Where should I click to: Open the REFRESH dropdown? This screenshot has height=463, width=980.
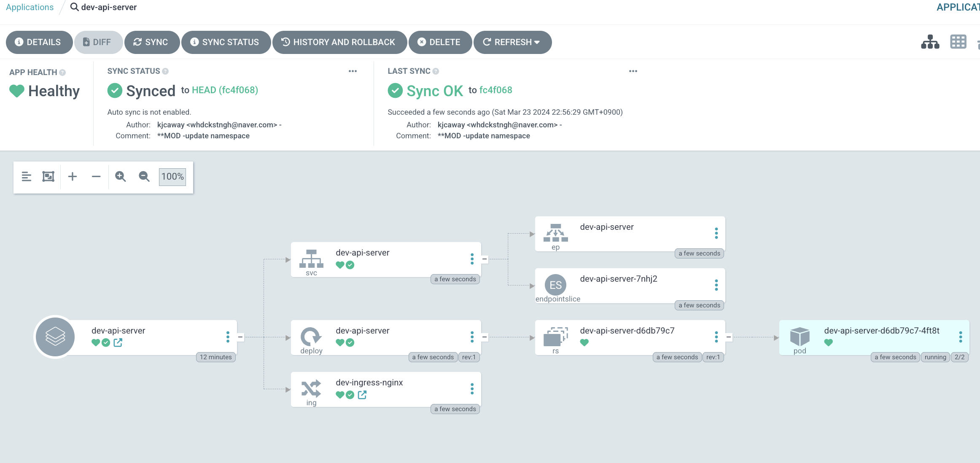512,42
